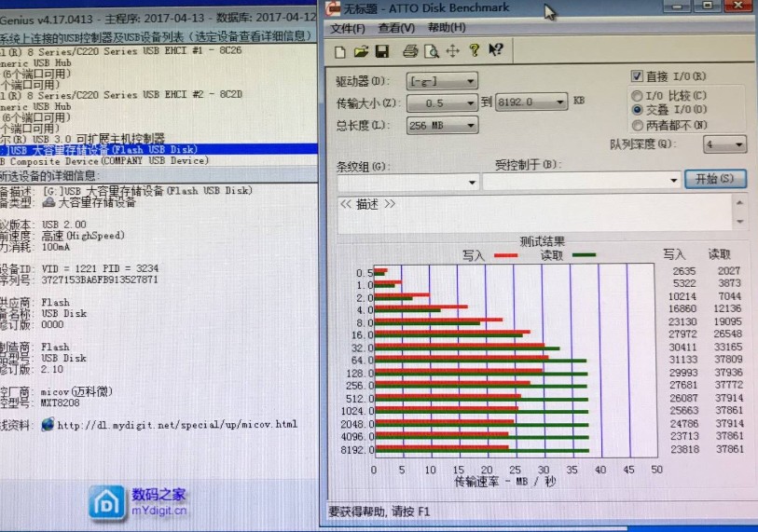Click the crosshair move icon in toolbar
758x532 pixels.
point(452,50)
